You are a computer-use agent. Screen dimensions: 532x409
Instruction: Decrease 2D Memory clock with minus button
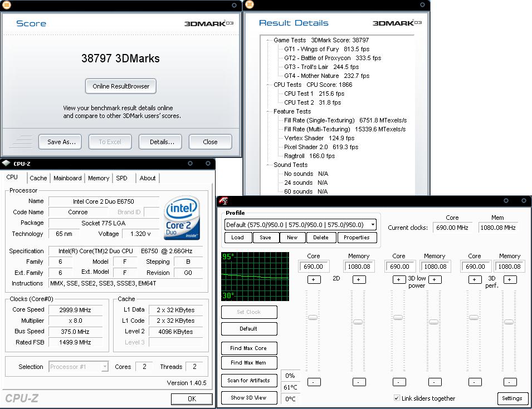click(359, 382)
